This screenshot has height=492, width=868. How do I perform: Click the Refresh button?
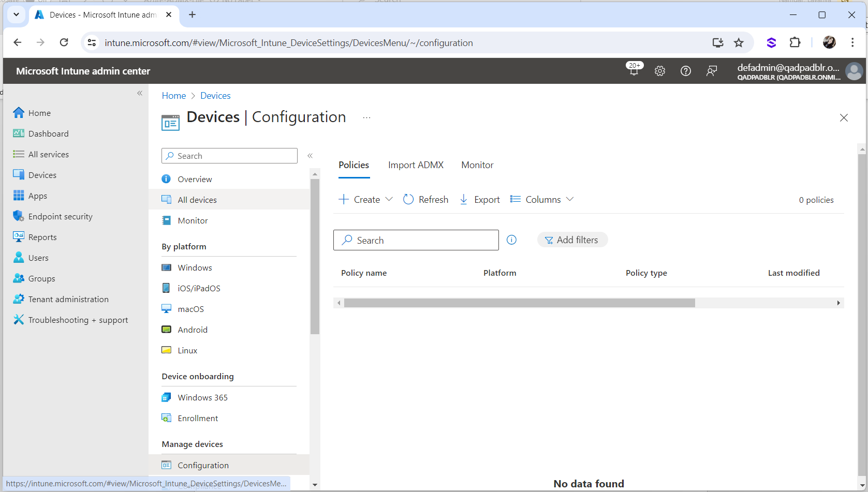(425, 200)
